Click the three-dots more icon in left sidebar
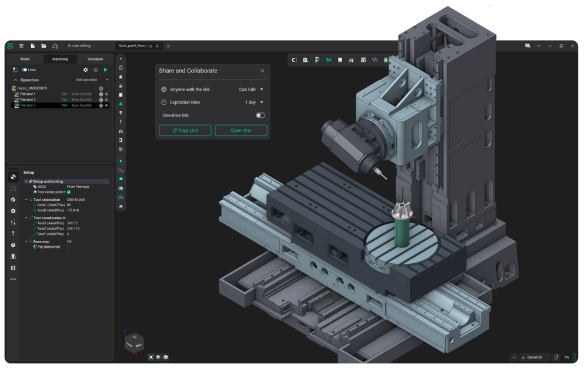 13,279
